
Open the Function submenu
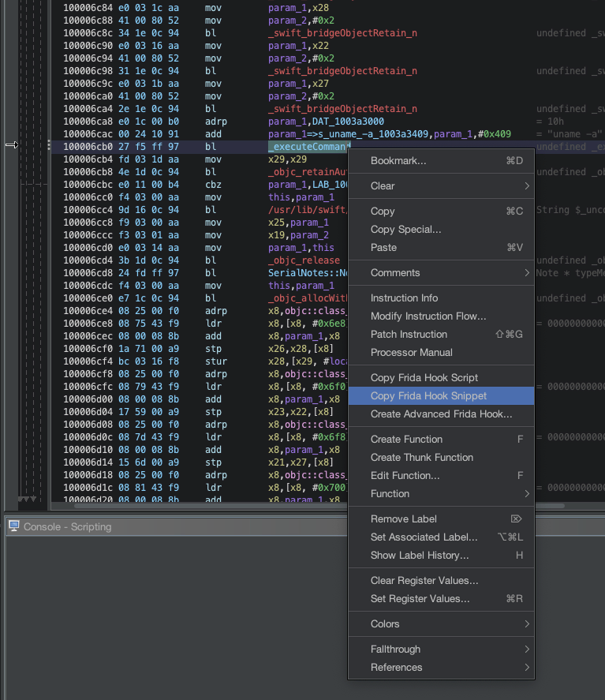[441, 493]
